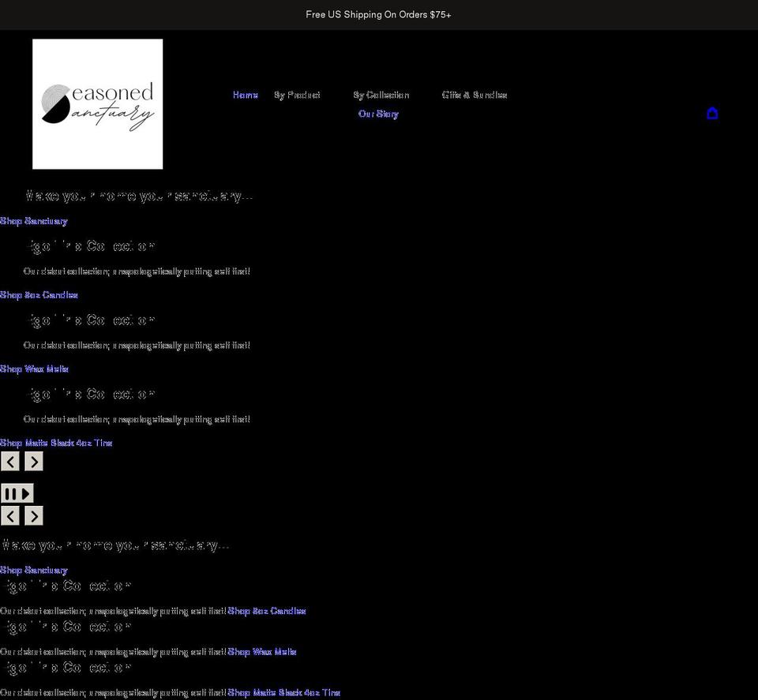Open the cart bag icon
Screen dimensions: 758x700
pos(712,113)
